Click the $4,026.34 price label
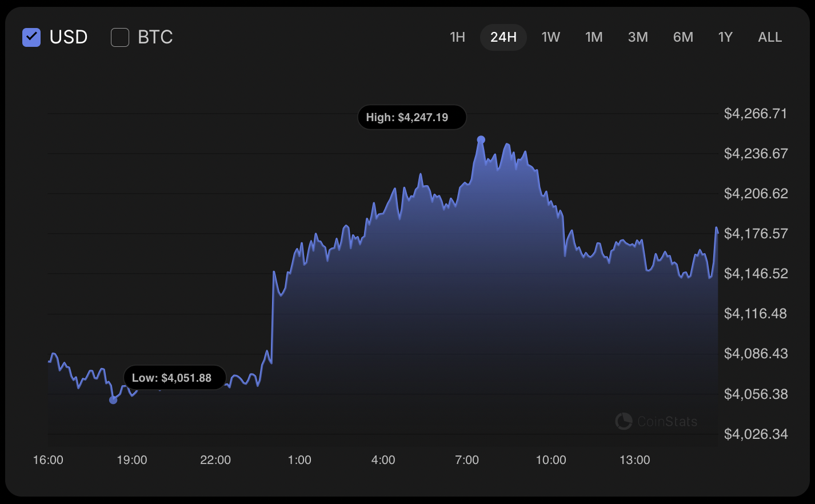This screenshot has width=815, height=504. [x=755, y=434]
